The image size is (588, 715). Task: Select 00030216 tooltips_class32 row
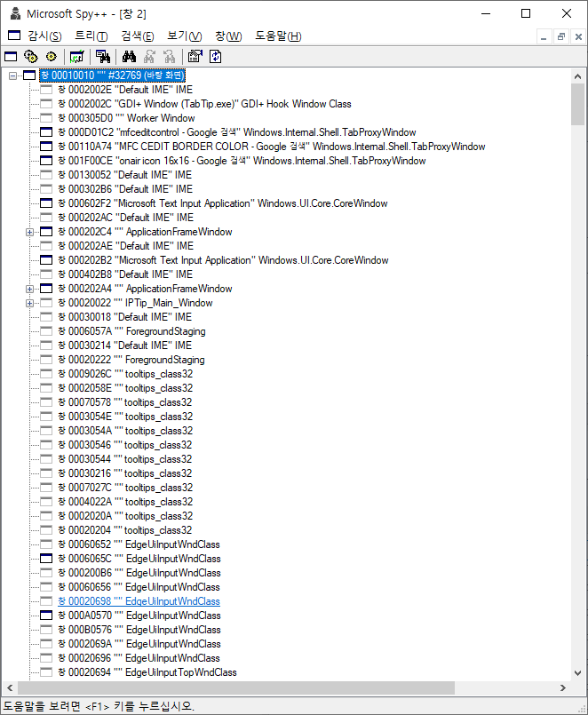pos(125,473)
